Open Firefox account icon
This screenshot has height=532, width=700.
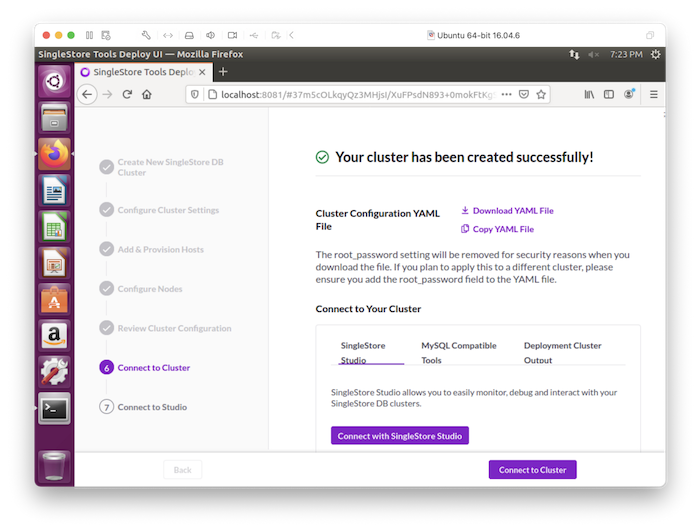click(x=629, y=94)
